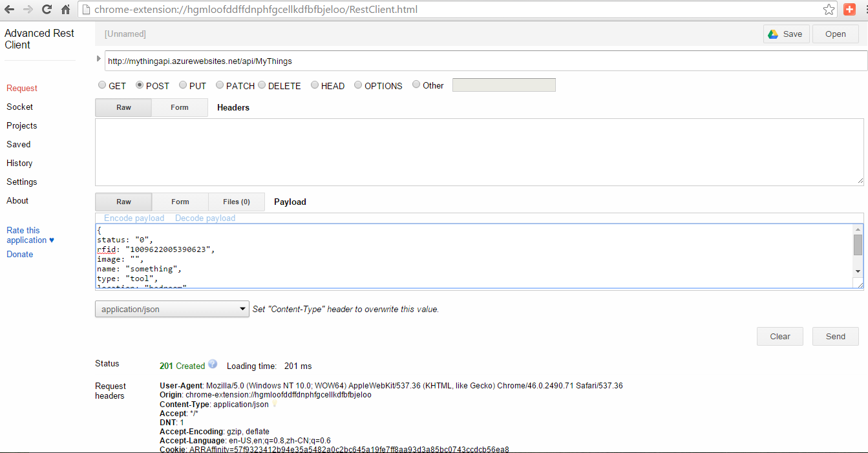
Task: Open the application/json content type dropdown
Action: point(172,309)
